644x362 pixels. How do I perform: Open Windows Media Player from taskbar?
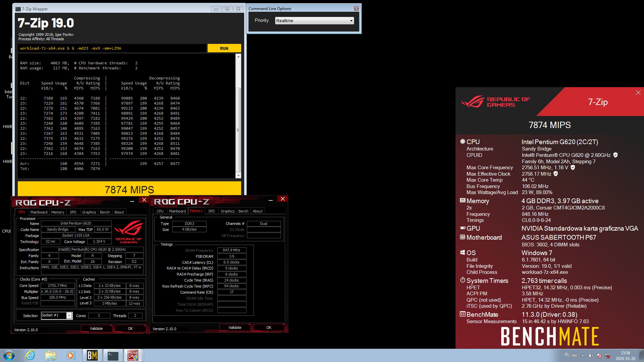pos(71,355)
